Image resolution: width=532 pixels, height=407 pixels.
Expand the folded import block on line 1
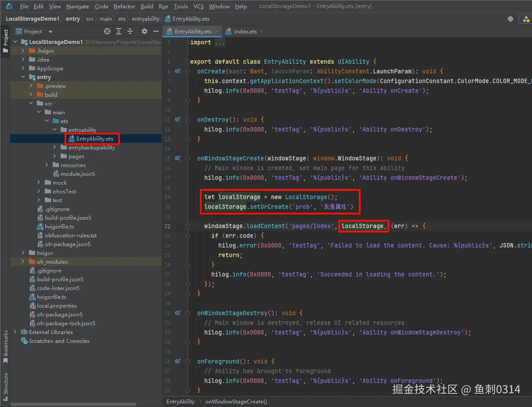tap(187, 42)
